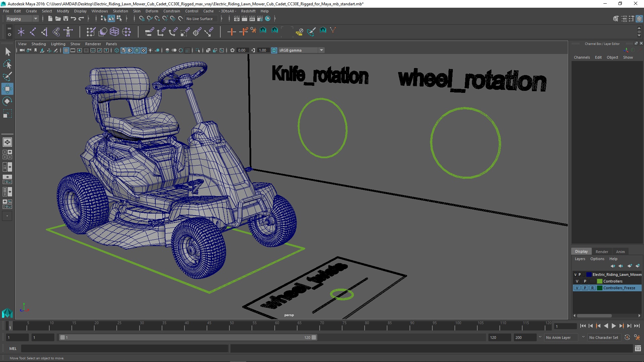The height and width of the screenshot is (362, 644).
Task: Click snap to grids icon
Action: pos(142,19)
